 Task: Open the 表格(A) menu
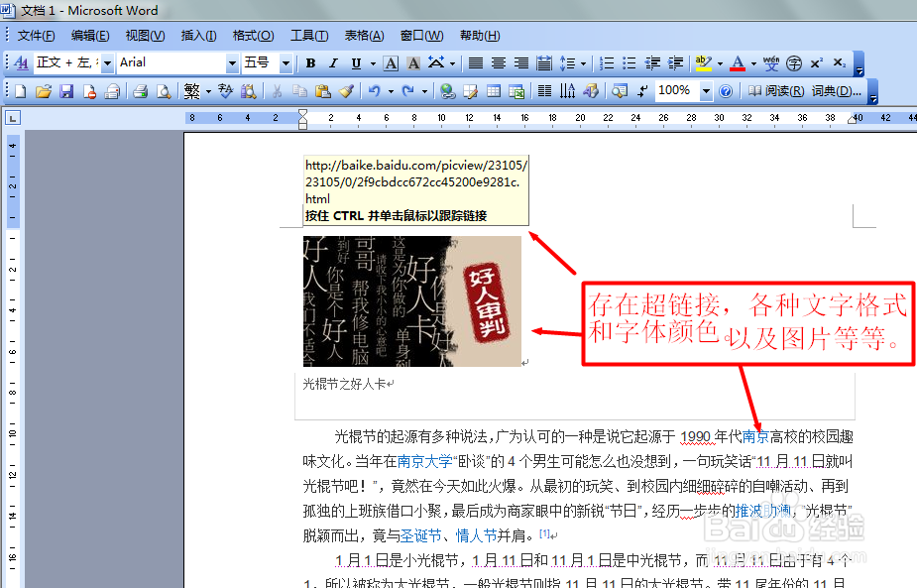364,36
